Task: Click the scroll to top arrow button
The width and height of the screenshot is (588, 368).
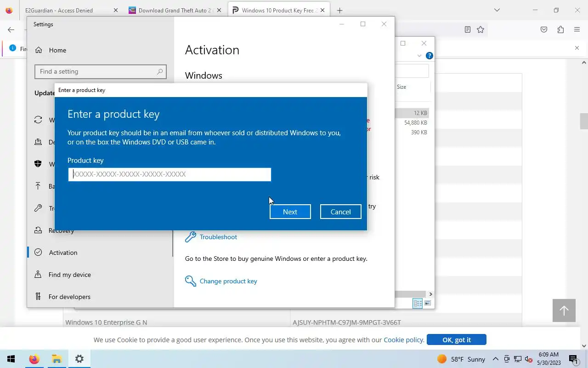Action: (x=564, y=310)
